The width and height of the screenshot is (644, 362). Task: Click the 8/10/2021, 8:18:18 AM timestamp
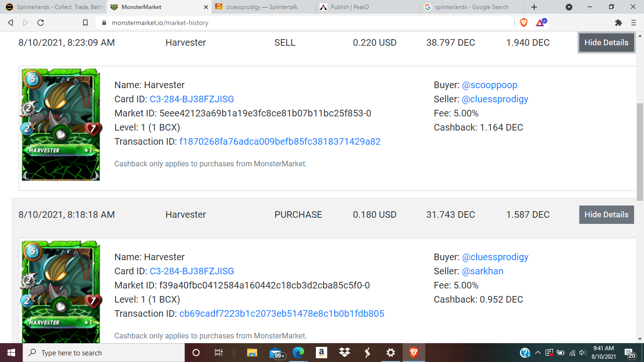point(66,214)
